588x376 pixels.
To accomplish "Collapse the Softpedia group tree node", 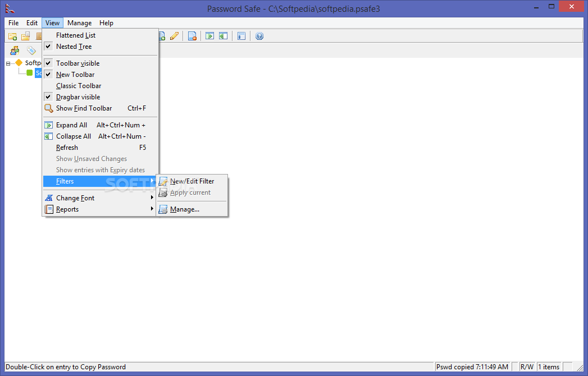I will (x=8, y=64).
